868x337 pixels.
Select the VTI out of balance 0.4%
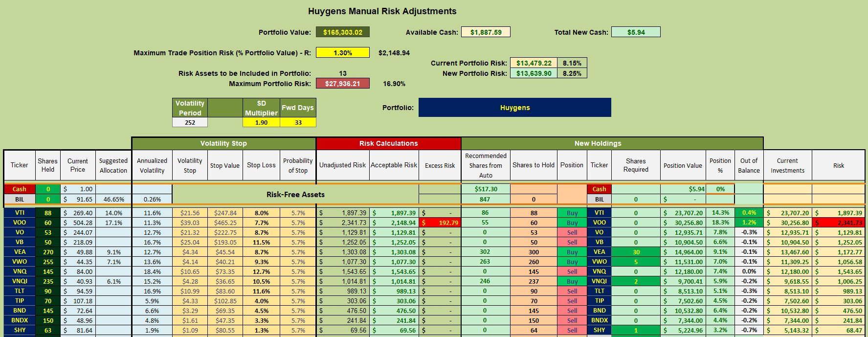pyautogui.click(x=749, y=213)
